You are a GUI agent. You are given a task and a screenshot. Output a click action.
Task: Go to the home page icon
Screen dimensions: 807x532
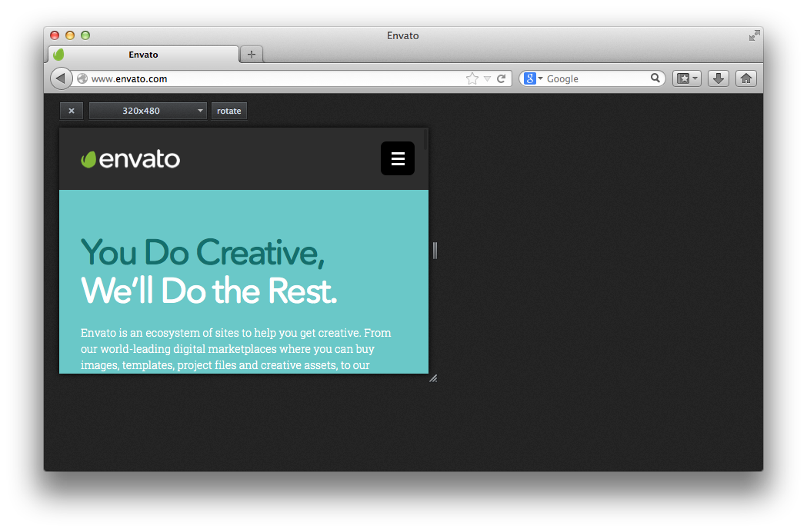746,78
